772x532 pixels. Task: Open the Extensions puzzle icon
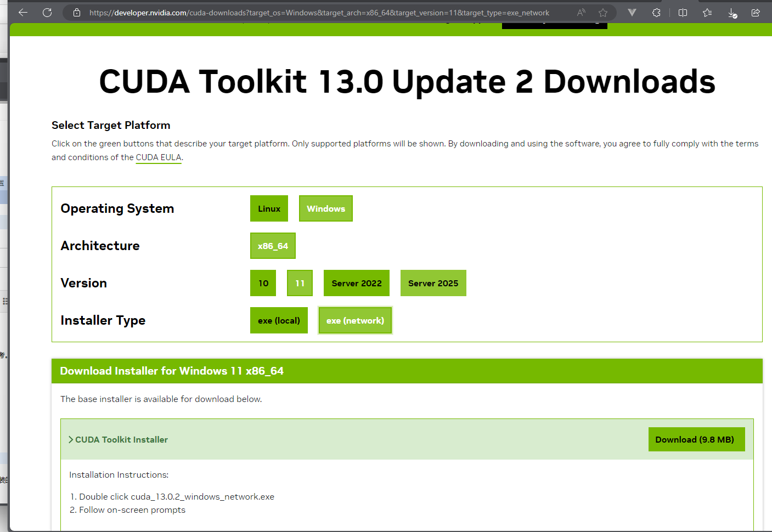point(656,12)
